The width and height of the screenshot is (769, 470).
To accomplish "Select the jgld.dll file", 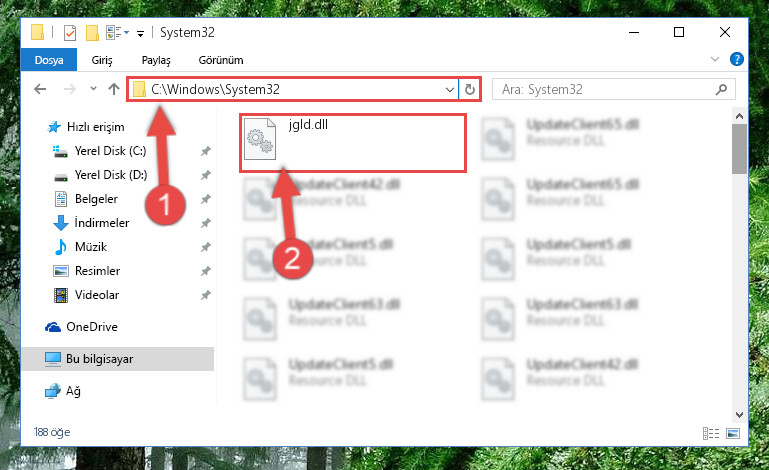I will (352, 143).
